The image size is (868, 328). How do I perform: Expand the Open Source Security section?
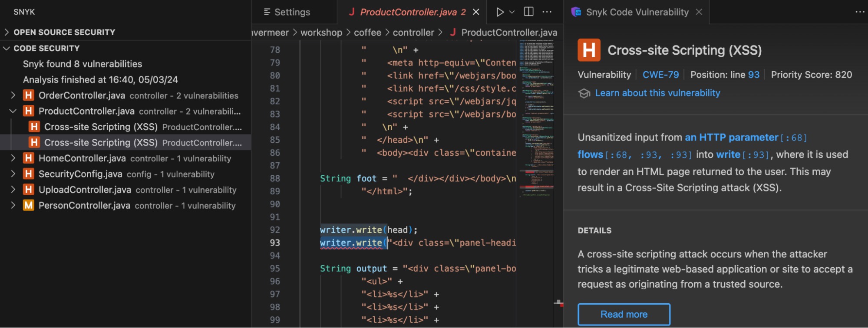coord(7,32)
